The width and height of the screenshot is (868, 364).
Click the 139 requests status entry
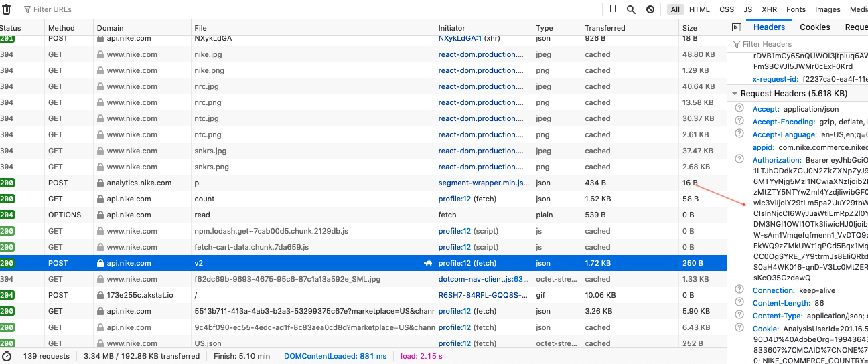47,356
